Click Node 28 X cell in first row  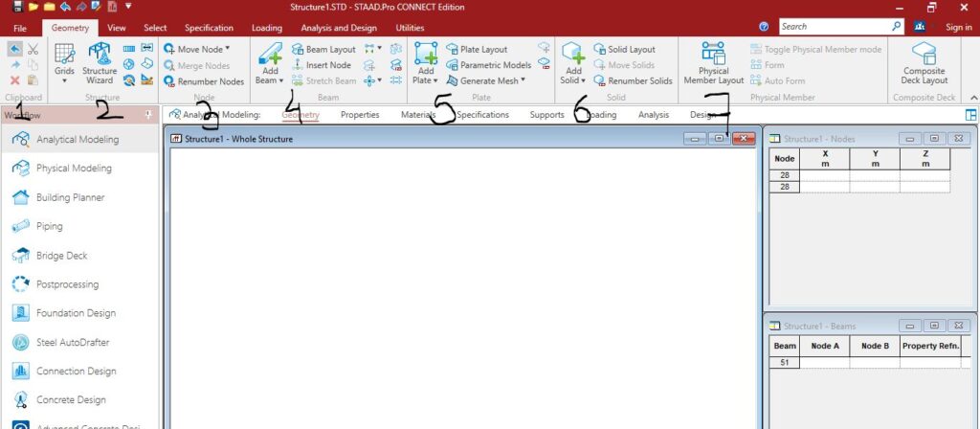click(x=825, y=176)
